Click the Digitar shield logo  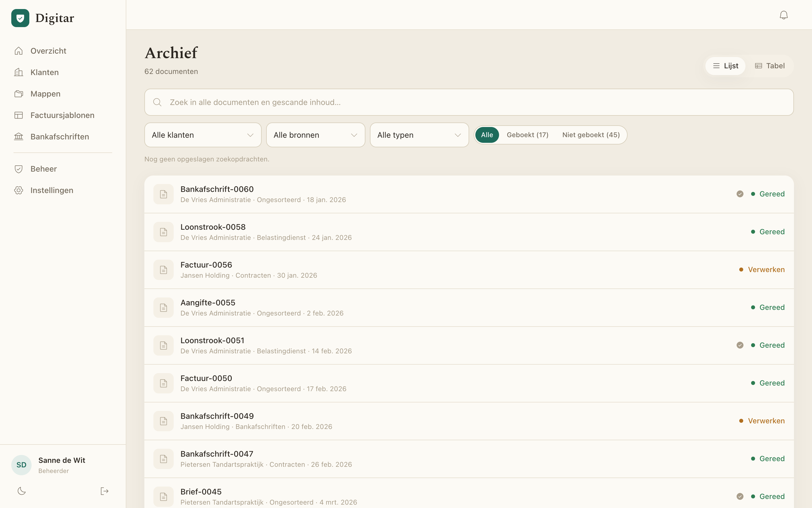pos(20,18)
